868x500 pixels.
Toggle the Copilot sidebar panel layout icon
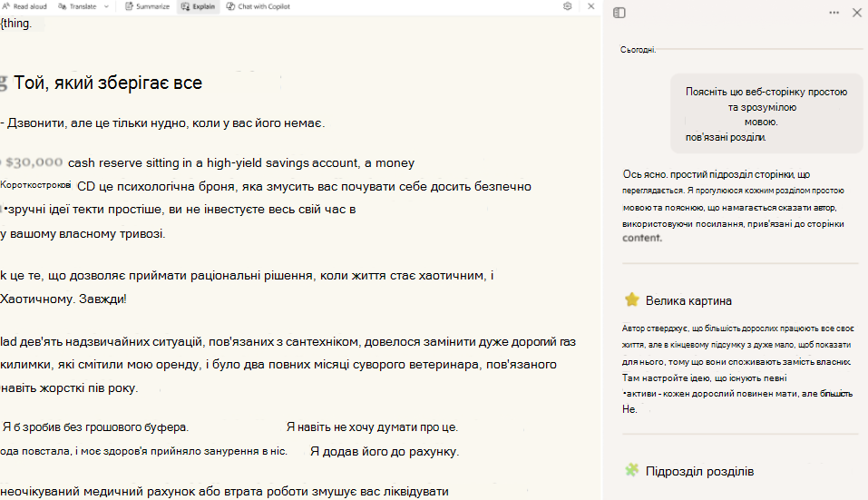pos(619,13)
